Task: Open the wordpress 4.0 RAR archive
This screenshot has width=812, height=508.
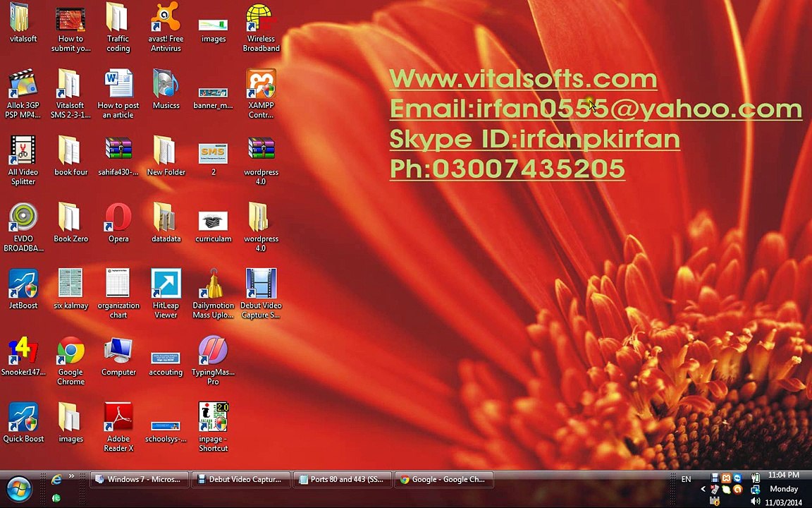Action: [261, 161]
